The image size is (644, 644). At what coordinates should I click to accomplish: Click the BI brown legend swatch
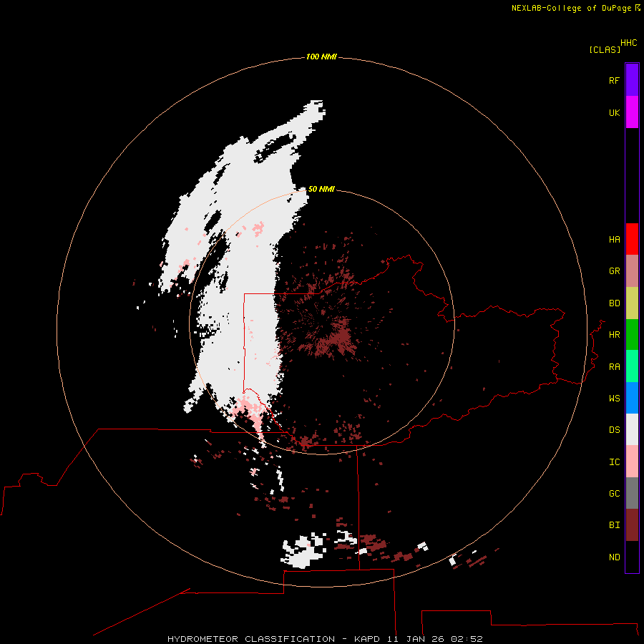(632, 525)
